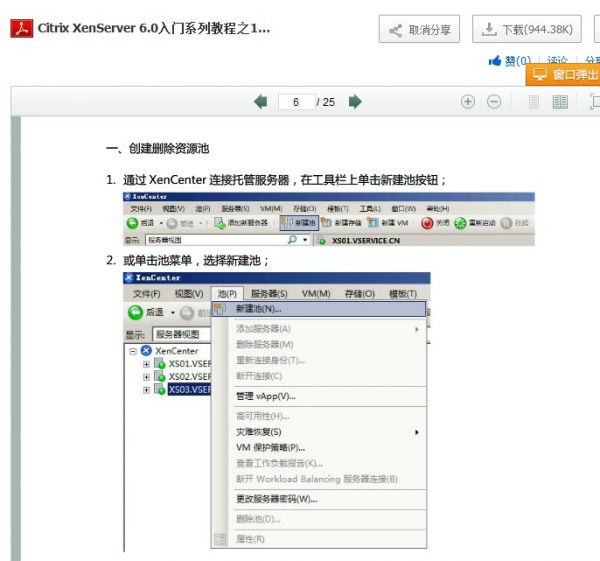The image size is (600, 561).
Task: Download the file with 下载(944.38K) button
Action: tap(527, 29)
